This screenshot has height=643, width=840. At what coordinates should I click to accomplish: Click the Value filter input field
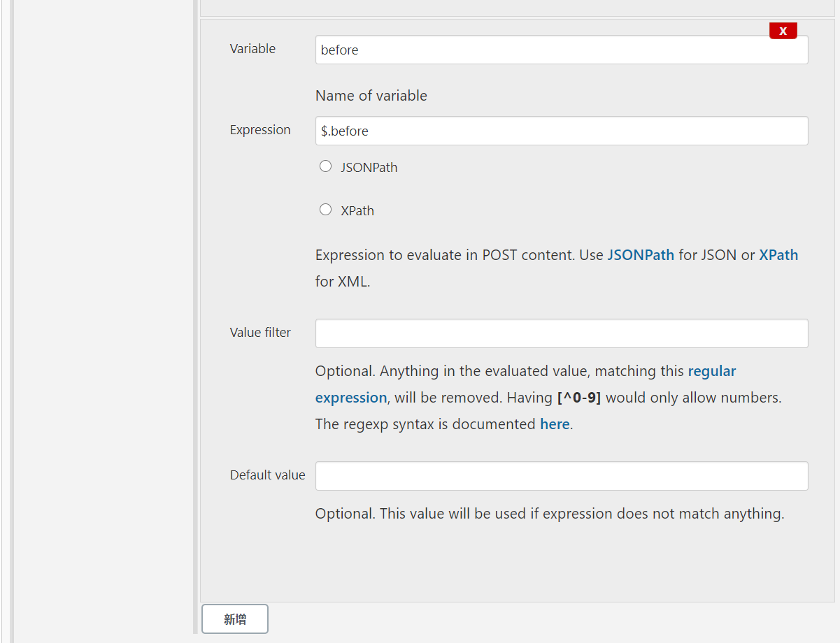[561, 333]
